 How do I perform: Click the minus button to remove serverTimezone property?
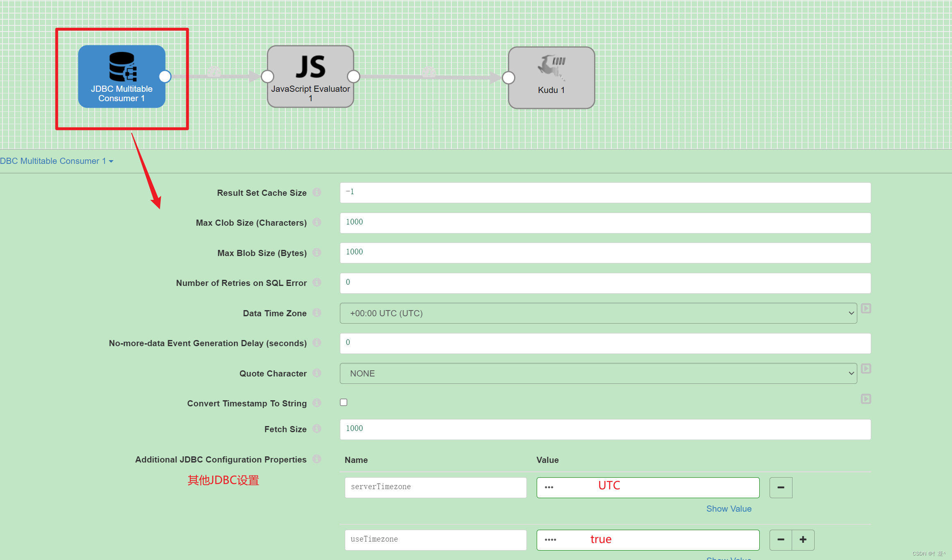pyautogui.click(x=781, y=487)
